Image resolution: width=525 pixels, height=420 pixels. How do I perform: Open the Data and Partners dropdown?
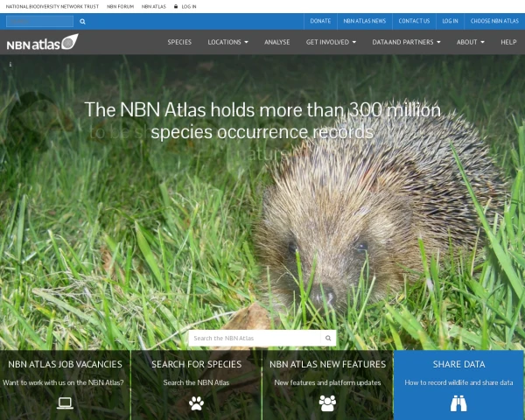pyautogui.click(x=406, y=42)
